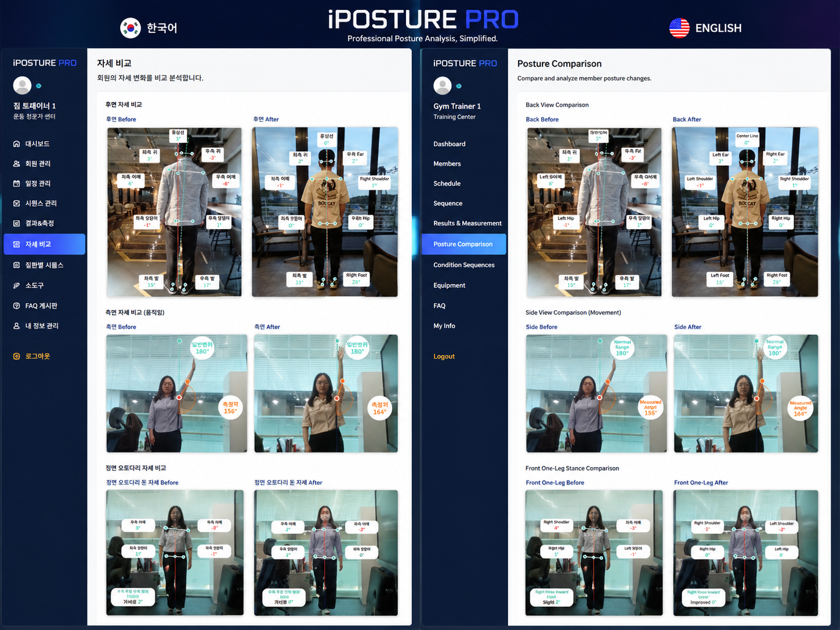Open Members in the English sidebar

[447, 164]
